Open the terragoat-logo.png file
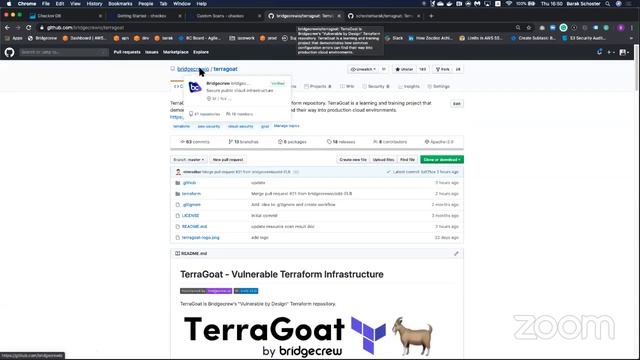Viewport: 640px width, 360px height. point(200,238)
